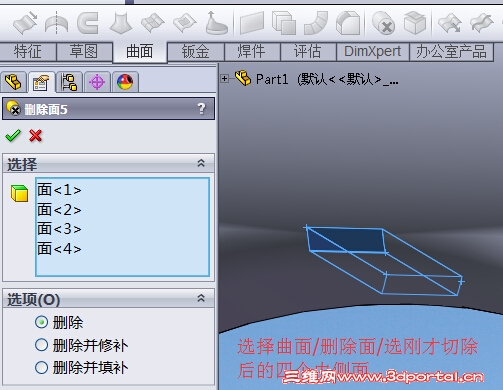Select the Filled Surface tool icon

coord(185,23)
